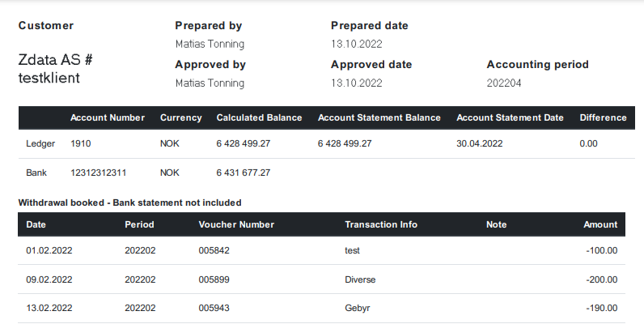
Task: Select the Ledger account number 1910
Action: pos(82,143)
